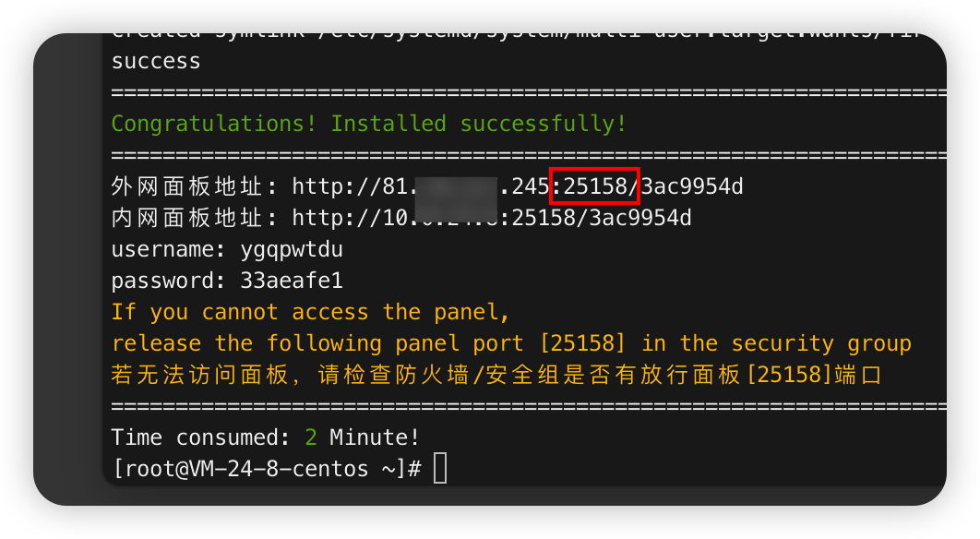This screenshot has height=539, width=980.
Task: Click the red-boxed port :25158/ text
Action: [594, 186]
